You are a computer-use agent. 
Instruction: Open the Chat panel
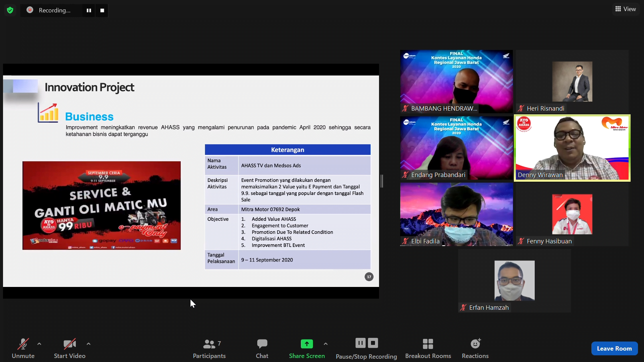262,349
